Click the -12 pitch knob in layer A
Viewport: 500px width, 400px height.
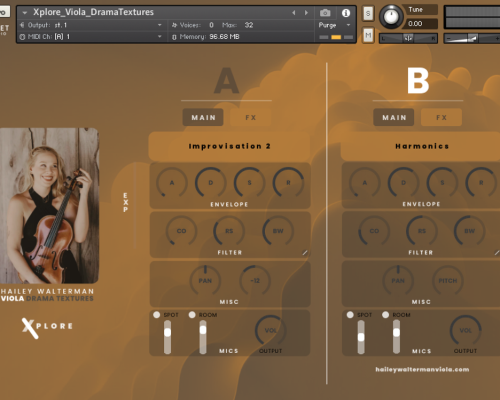(255, 281)
